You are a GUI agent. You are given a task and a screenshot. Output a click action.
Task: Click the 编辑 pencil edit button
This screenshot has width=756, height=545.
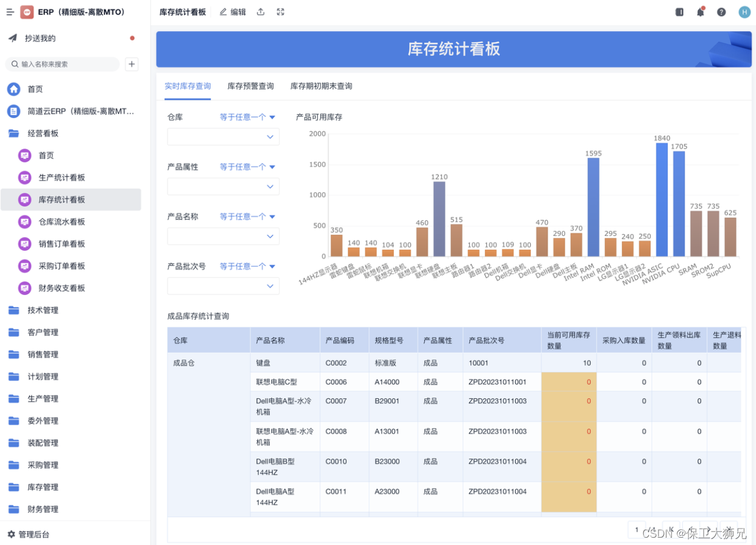click(233, 12)
